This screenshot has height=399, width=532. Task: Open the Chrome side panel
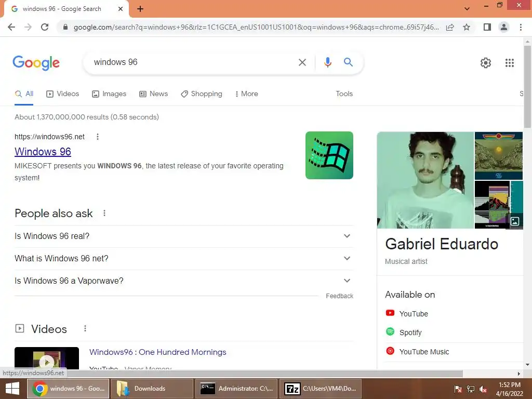[487, 27]
